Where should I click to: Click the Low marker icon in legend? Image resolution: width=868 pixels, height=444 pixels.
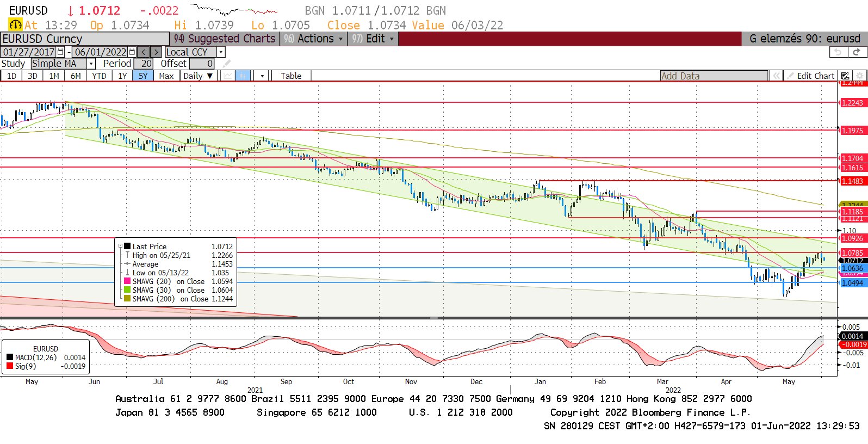coord(127,273)
